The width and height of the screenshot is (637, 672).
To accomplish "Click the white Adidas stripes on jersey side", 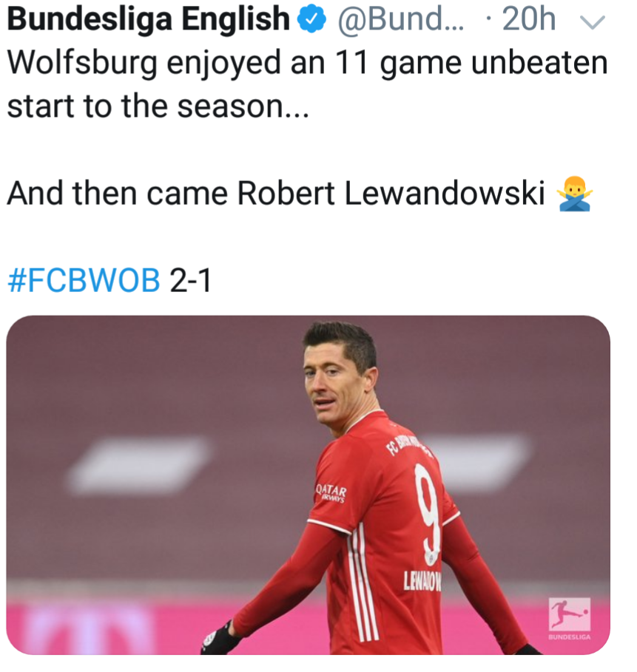I will tap(361, 583).
